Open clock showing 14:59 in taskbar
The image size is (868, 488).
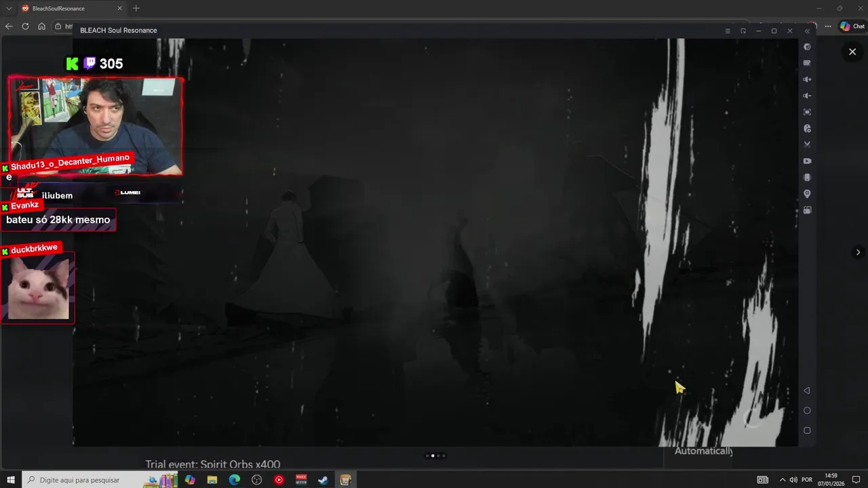click(x=831, y=480)
